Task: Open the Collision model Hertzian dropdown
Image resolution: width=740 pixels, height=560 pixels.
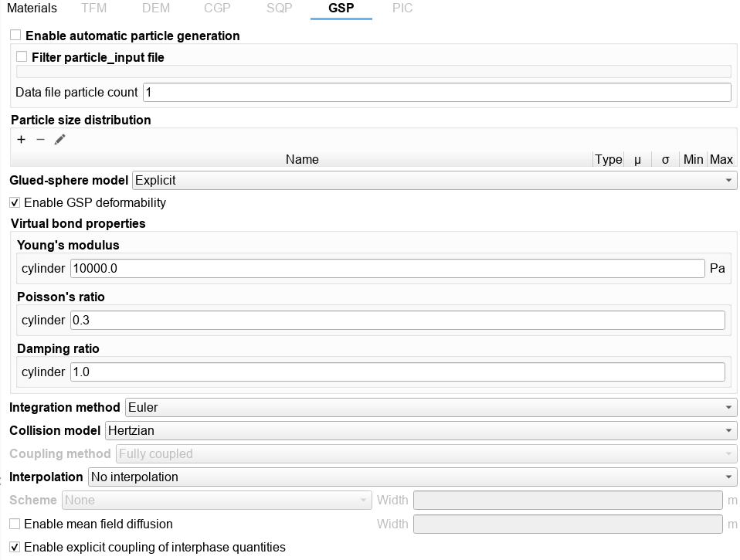Action: click(x=420, y=430)
